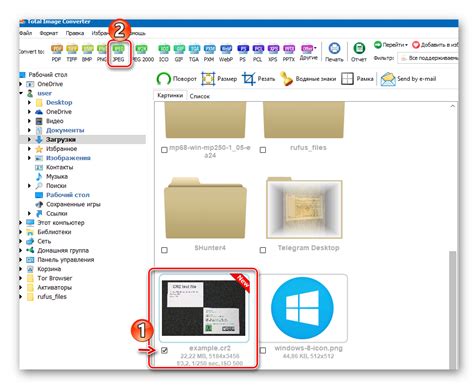The width and height of the screenshot is (474, 385).
Task: Pick the WebP format icon
Action: click(x=226, y=53)
